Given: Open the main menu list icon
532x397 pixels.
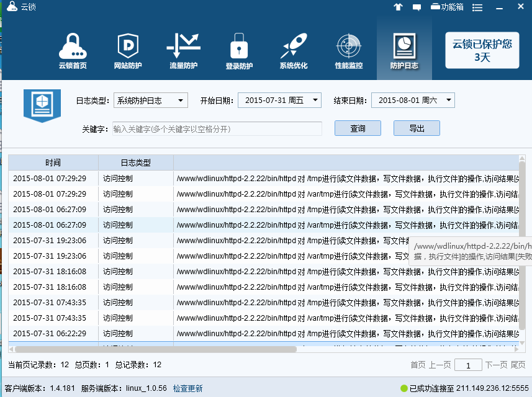Looking at the screenshot, I should (477, 7).
